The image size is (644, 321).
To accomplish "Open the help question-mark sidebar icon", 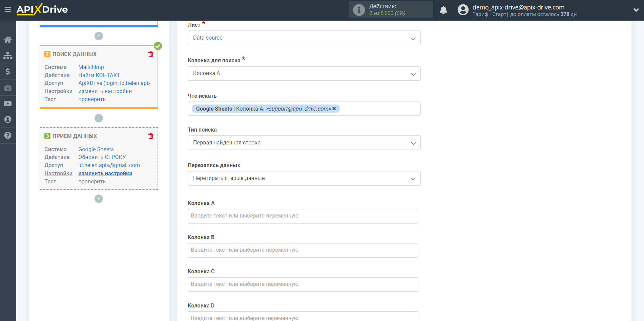I will (x=8, y=135).
